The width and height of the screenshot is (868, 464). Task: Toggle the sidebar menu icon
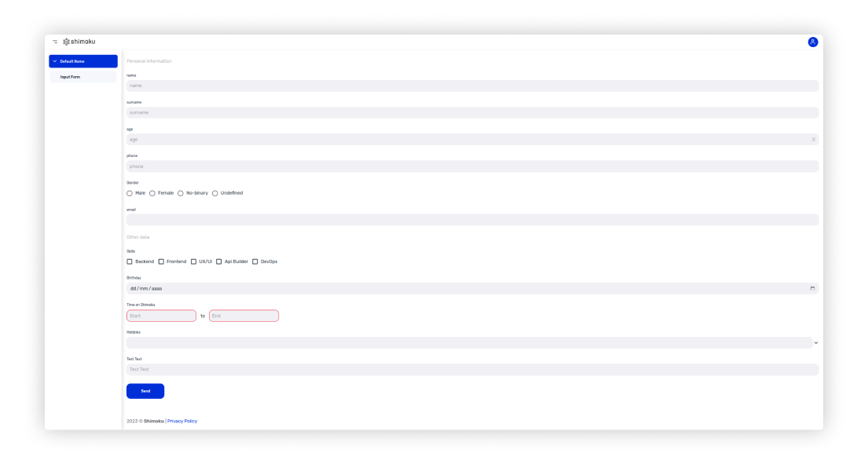click(55, 42)
